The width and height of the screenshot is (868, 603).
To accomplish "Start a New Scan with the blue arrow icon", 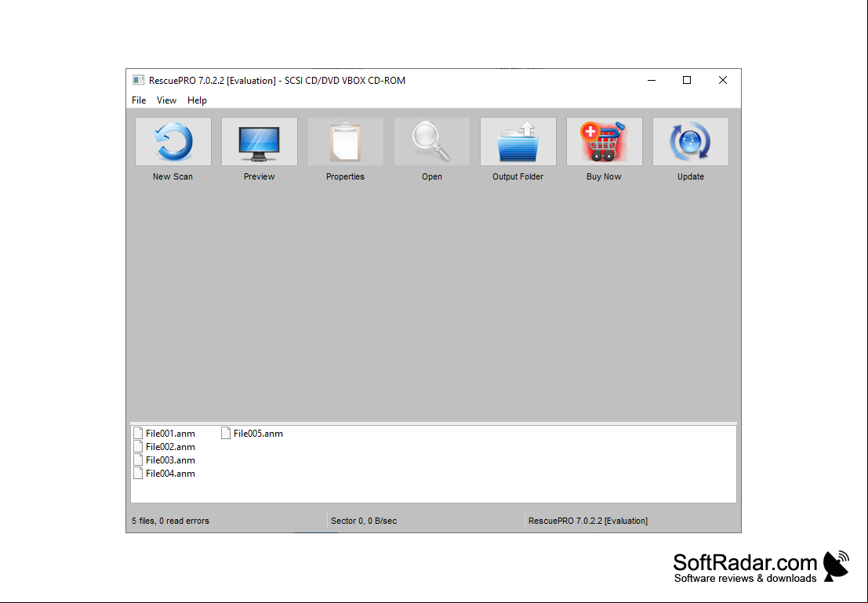I will click(x=173, y=141).
